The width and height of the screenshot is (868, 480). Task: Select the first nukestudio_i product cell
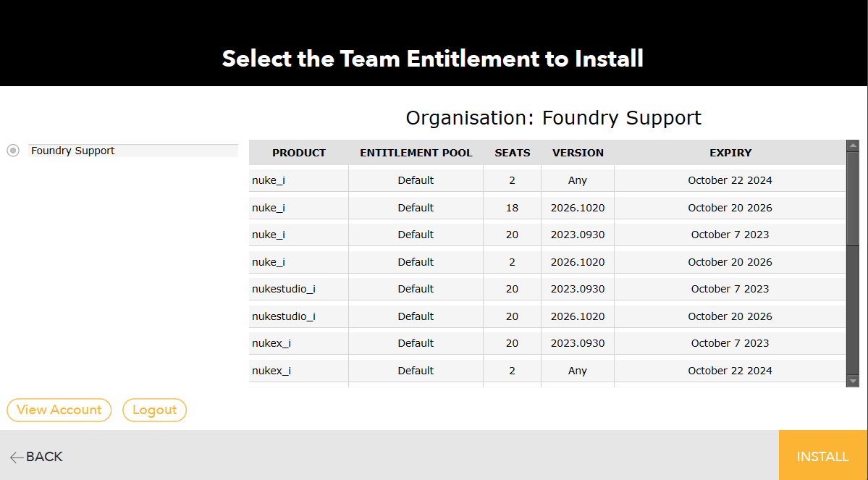(299, 289)
